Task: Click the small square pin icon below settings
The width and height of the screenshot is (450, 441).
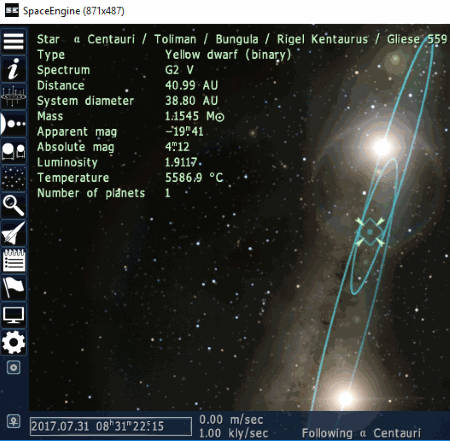Action: click(x=14, y=368)
